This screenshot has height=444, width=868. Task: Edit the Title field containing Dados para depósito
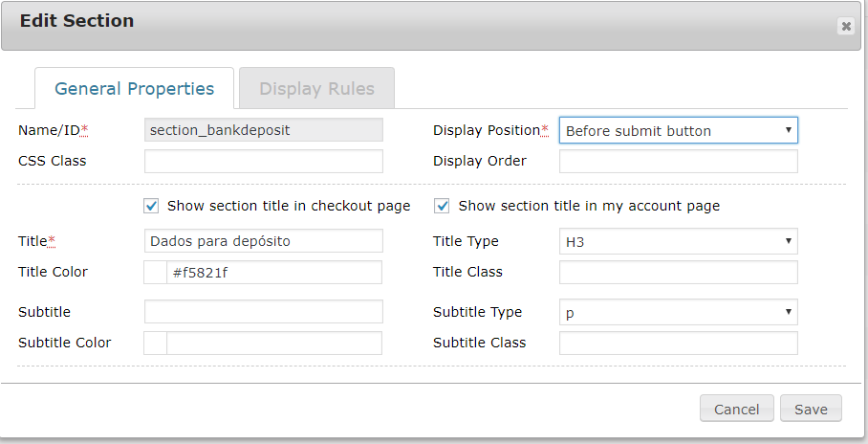coord(264,242)
